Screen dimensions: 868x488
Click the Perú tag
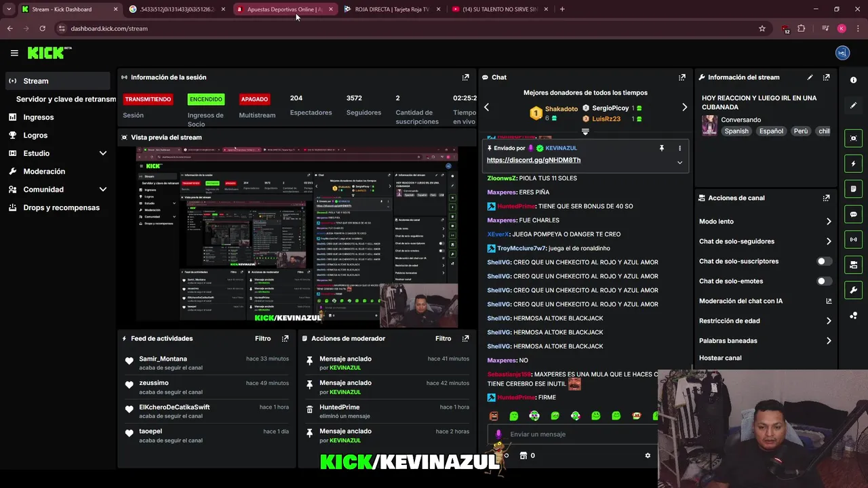click(x=800, y=131)
